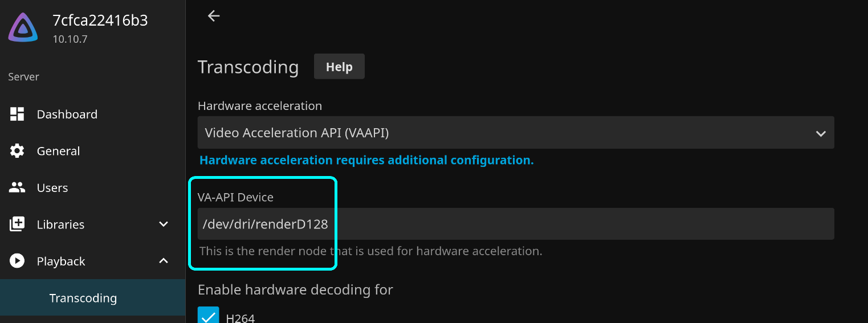This screenshot has width=868, height=323.
Task: Open the additional configuration required link
Action: pyautogui.click(x=366, y=160)
